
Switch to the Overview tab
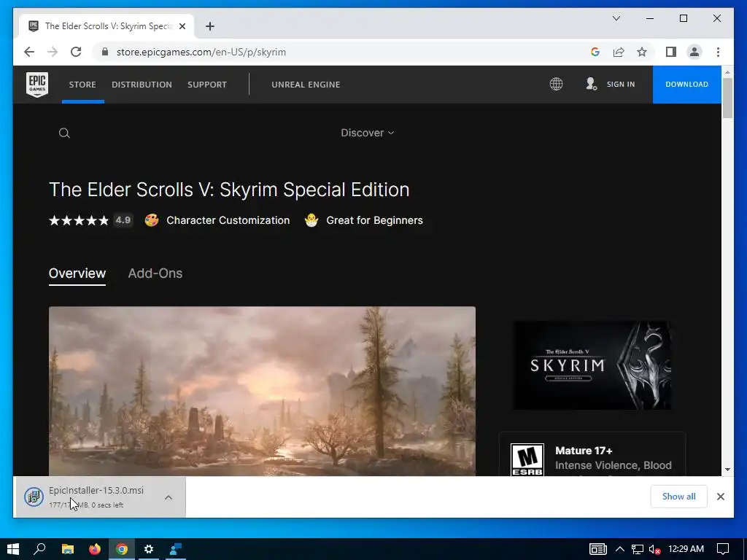[77, 273]
